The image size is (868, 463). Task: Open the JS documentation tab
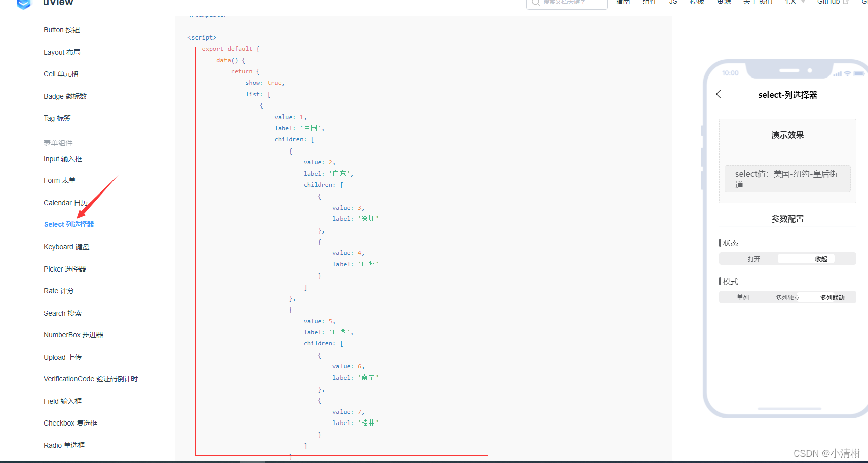(673, 3)
